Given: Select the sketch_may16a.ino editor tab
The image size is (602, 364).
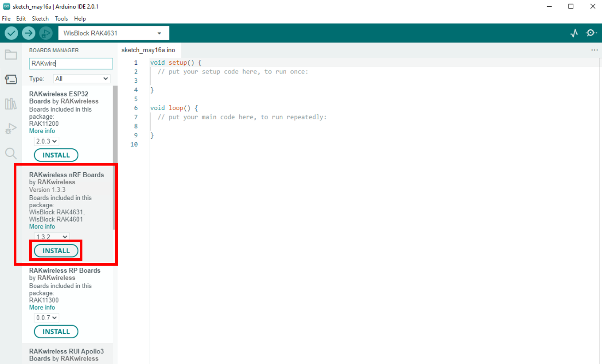Looking at the screenshot, I should (148, 50).
